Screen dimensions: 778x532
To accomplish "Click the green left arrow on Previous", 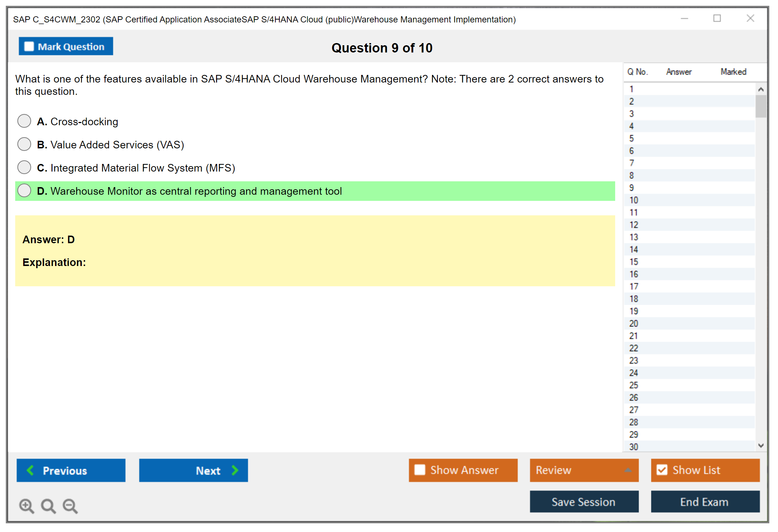I will [30, 470].
